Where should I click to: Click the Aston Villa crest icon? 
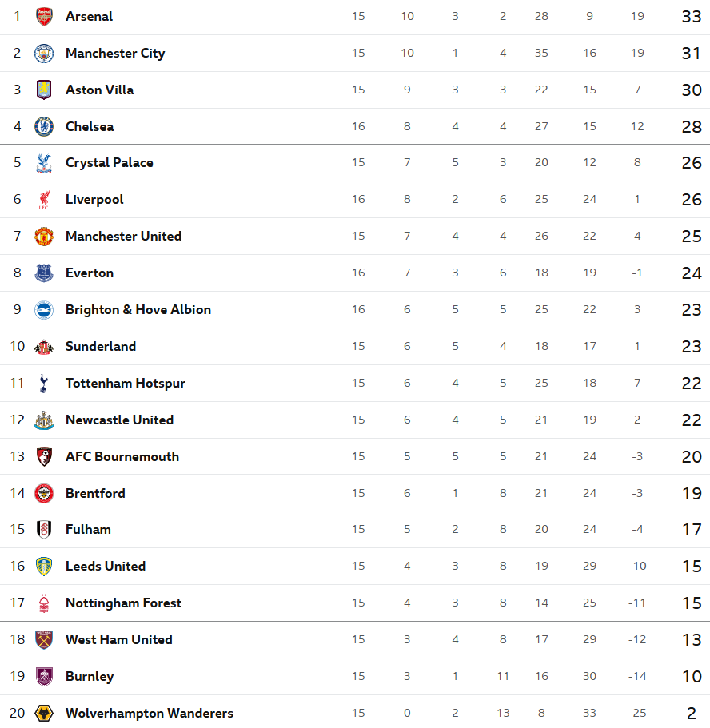tap(44, 90)
